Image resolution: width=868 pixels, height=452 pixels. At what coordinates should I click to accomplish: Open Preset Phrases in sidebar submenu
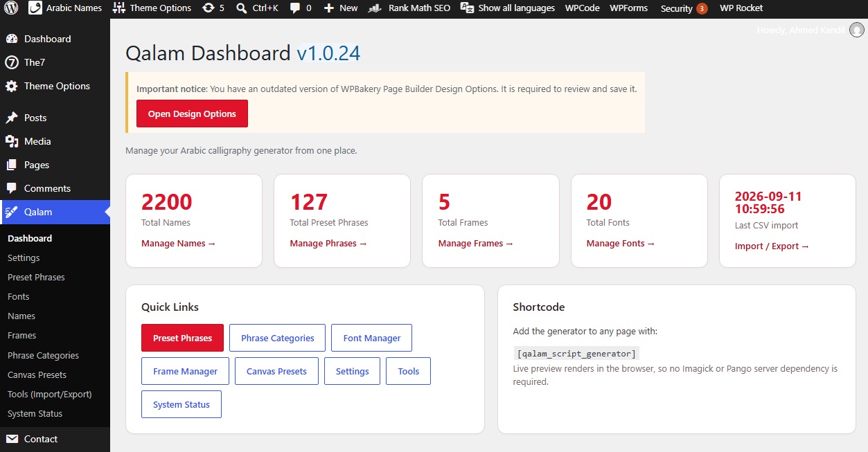pos(36,277)
